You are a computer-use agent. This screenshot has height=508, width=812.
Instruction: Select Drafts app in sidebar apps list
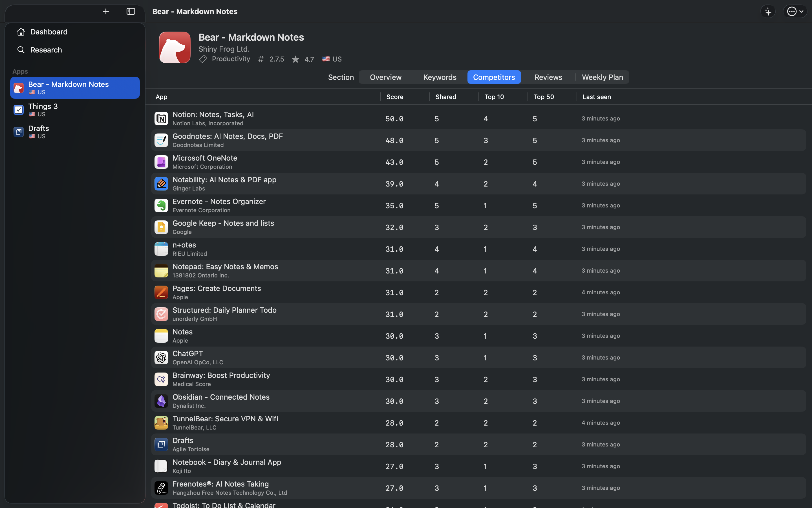75,132
